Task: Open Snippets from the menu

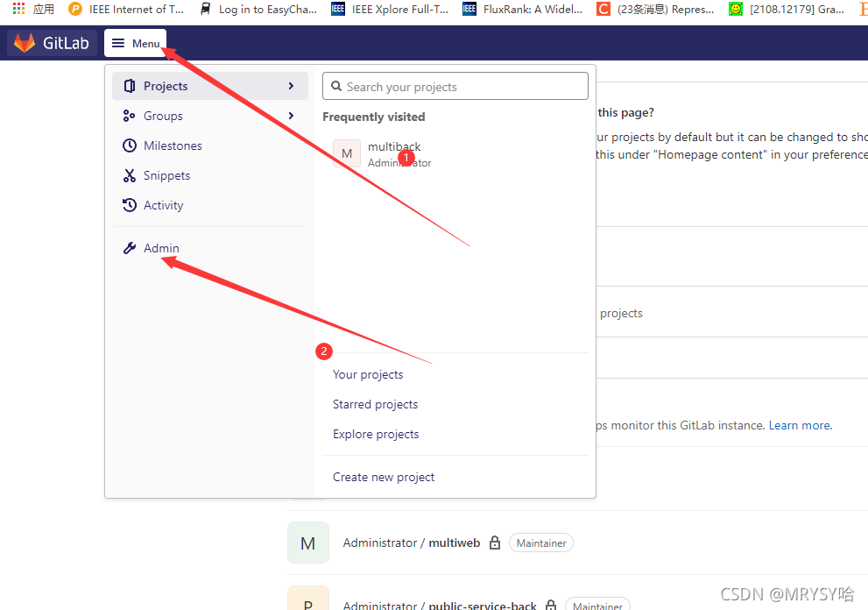Action: tap(210, 175)
